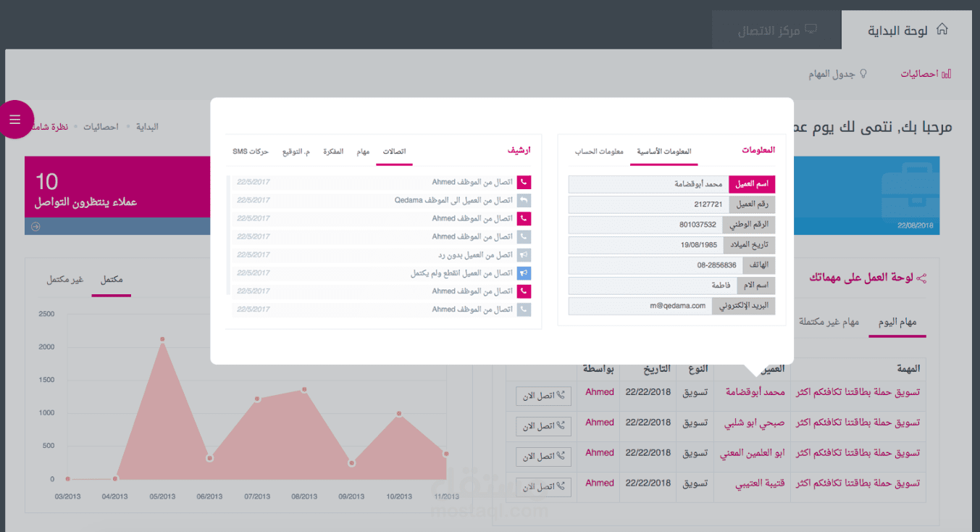This screenshot has height=532, width=980.
Task: Click the lightbulb icon beside جدول المهام
Action: click(x=863, y=73)
